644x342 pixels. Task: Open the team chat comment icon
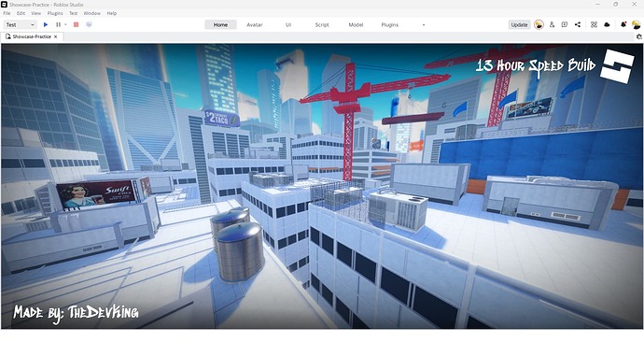(565, 24)
